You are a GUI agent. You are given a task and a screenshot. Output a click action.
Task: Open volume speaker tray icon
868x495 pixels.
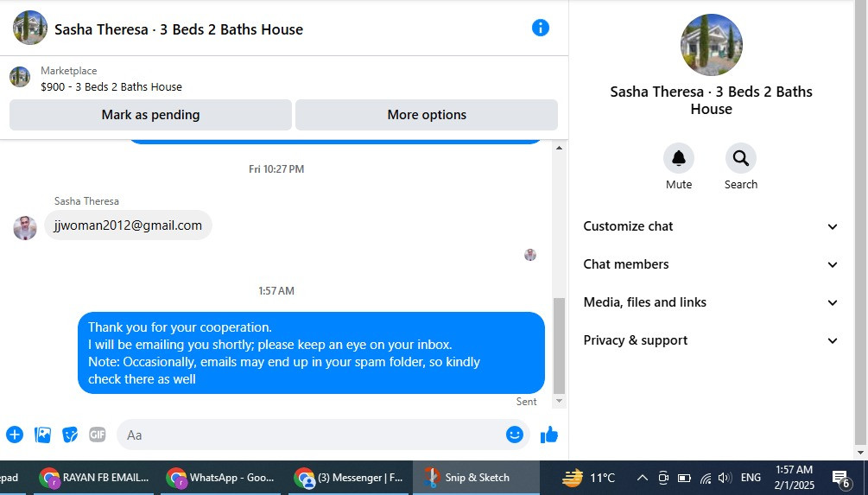(724, 477)
